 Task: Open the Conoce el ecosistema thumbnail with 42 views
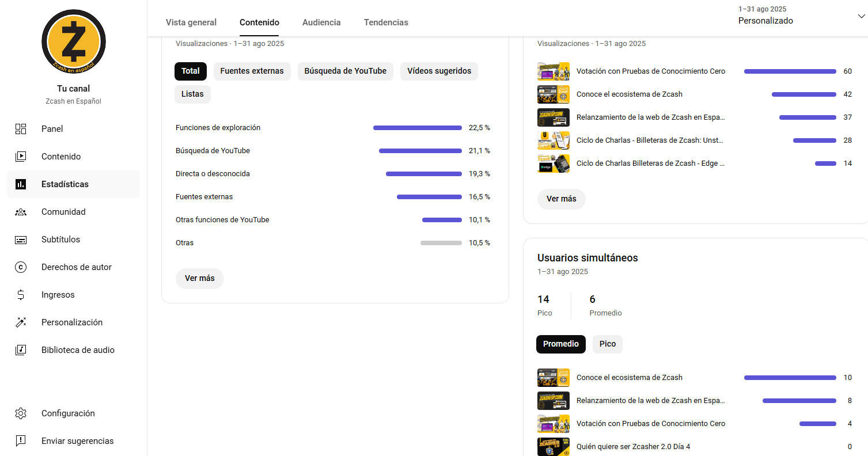point(554,94)
